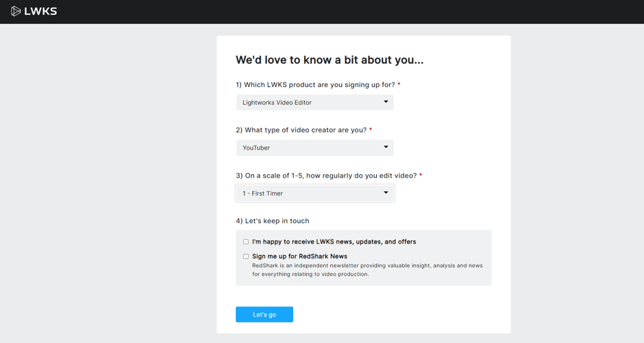The image size is (644, 343).
Task: Click the arrow beside 1 - First Timer
Action: (386, 193)
